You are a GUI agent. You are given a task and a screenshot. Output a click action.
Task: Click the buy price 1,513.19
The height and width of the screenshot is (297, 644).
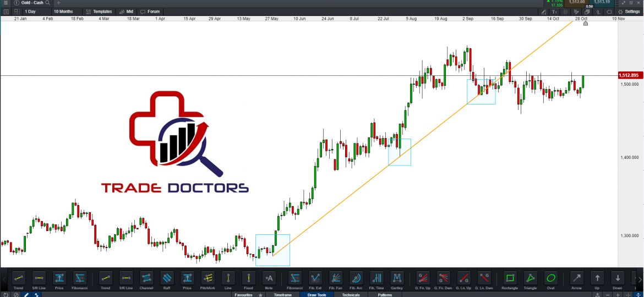click(x=602, y=3)
